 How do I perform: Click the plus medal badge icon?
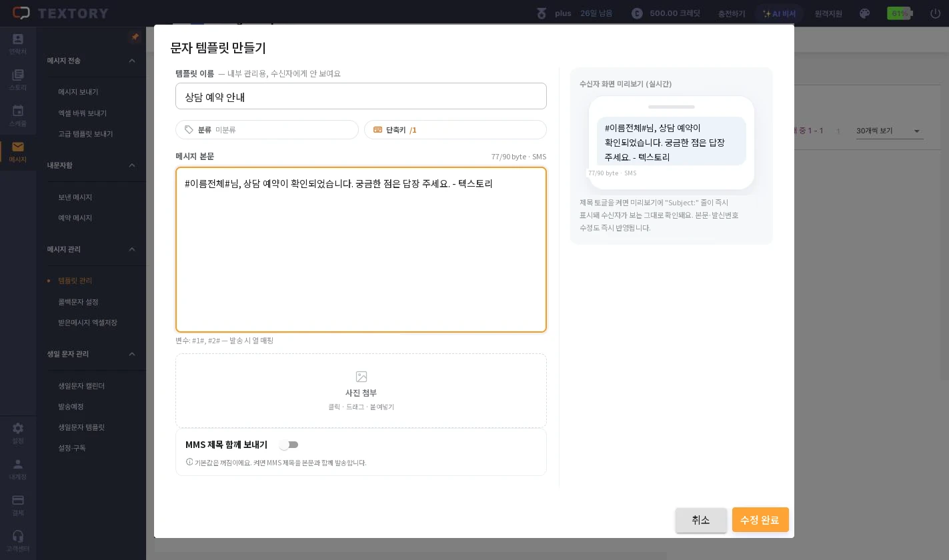[x=541, y=13]
